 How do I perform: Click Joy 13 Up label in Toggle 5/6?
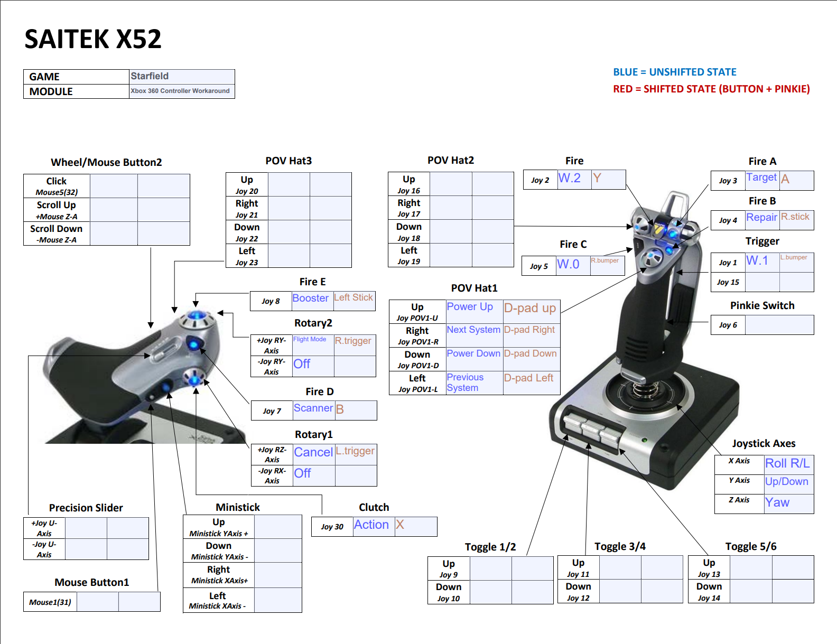point(709,568)
